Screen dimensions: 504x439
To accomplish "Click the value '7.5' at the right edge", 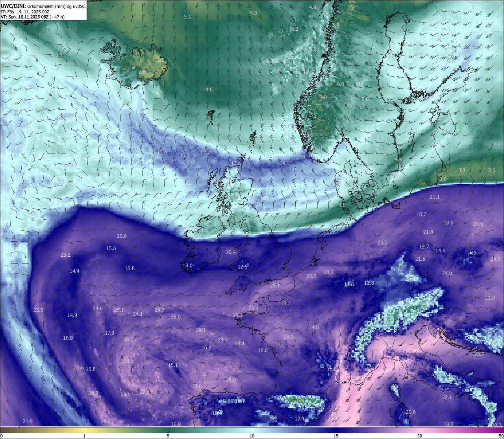I will [497, 144].
